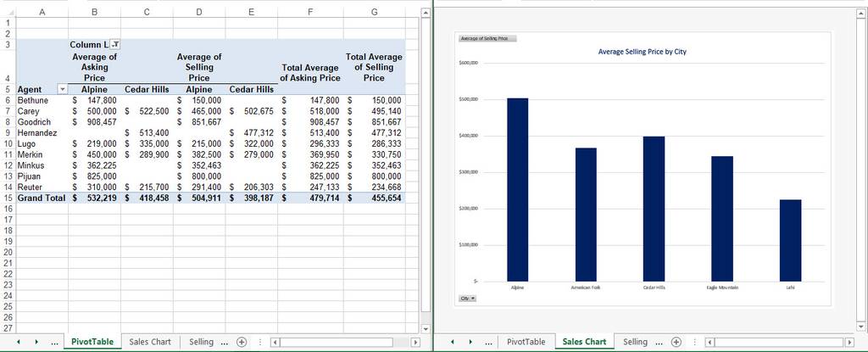Screen dimensions: 868x352
Task: Show hidden sheet tabs ellipsis, right window
Action: click(489, 343)
